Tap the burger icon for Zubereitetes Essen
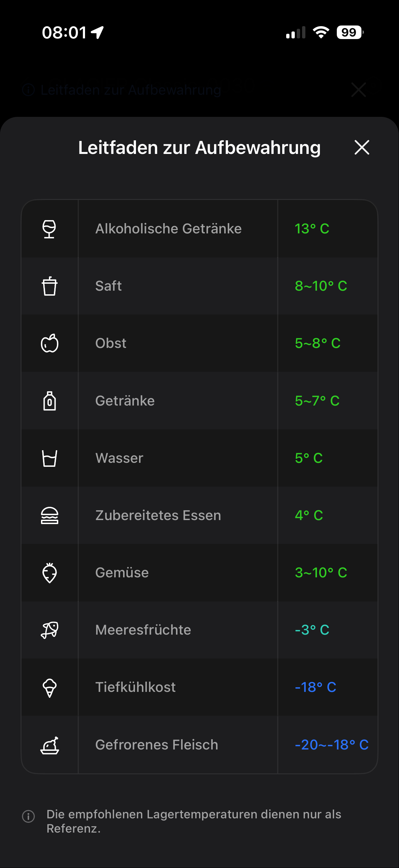The height and width of the screenshot is (868, 399). [50, 515]
